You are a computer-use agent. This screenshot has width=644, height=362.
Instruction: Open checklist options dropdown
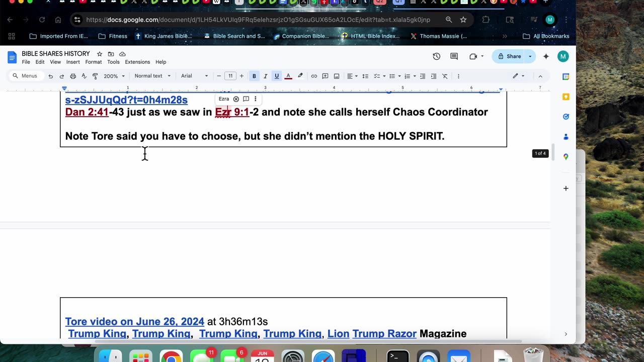[379, 76]
